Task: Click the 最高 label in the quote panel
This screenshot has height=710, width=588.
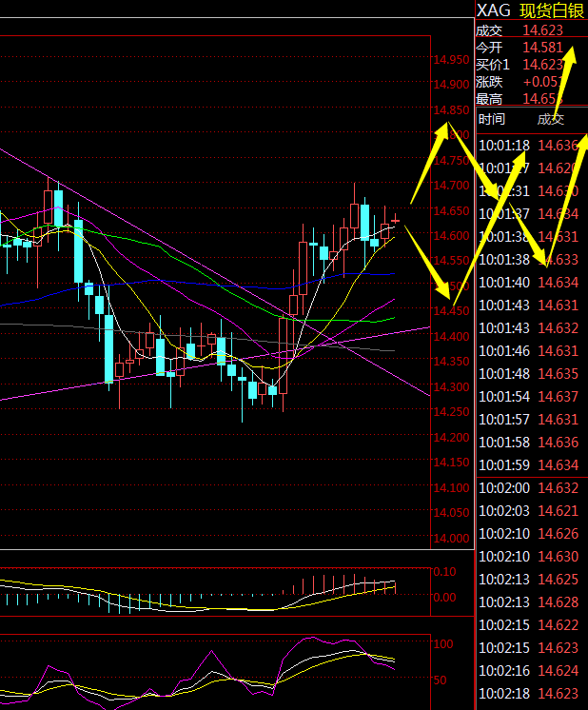Action: click(x=489, y=99)
